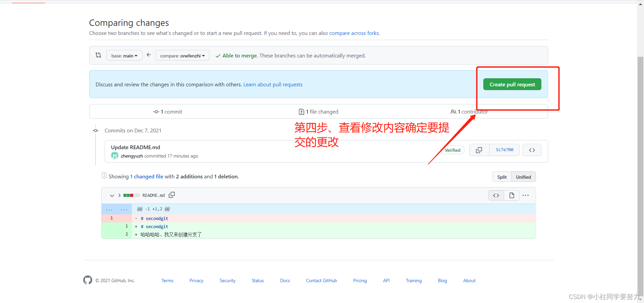This screenshot has height=303, width=644.
Task: View the 1 commit tab
Action: click(168, 112)
